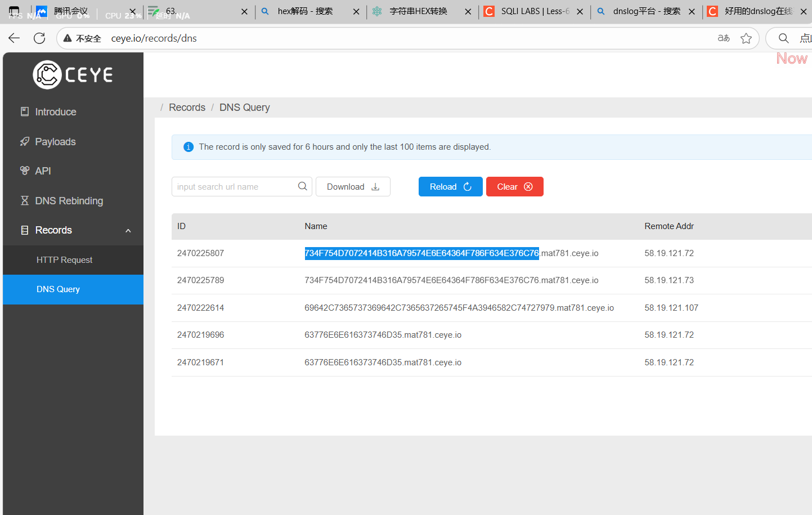Click record ID 2470219696

coord(200,335)
